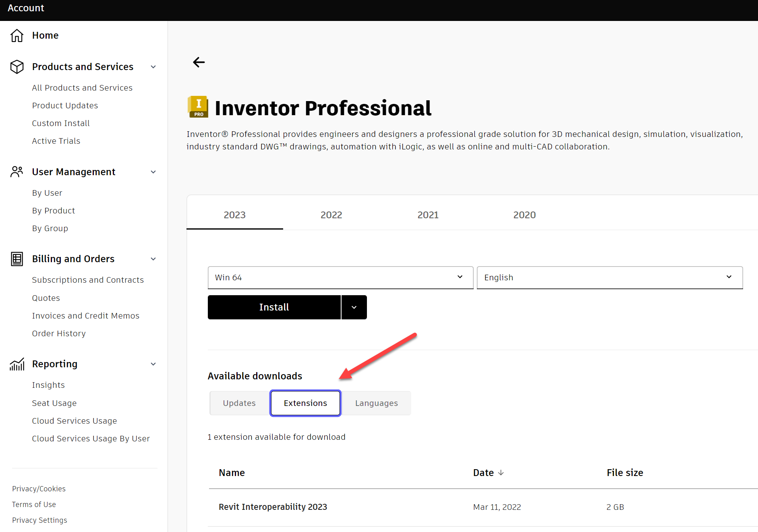Click the Billing and Orders document icon

click(x=17, y=259)
